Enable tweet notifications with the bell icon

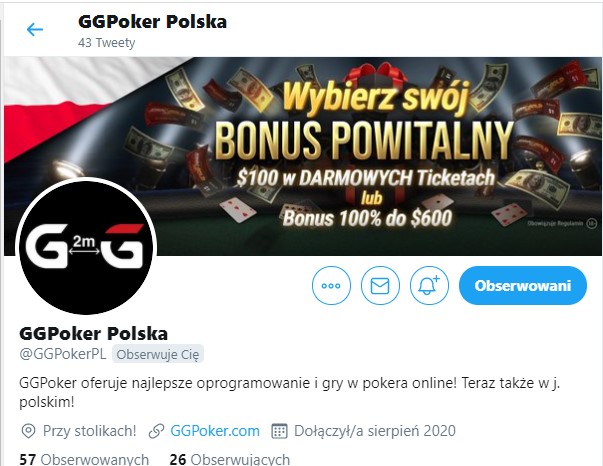pyautogui.click(x=429, y=286)
